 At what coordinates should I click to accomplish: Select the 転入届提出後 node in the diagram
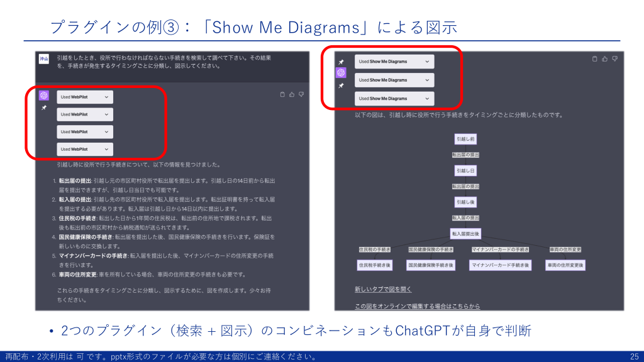click(465, 234)
